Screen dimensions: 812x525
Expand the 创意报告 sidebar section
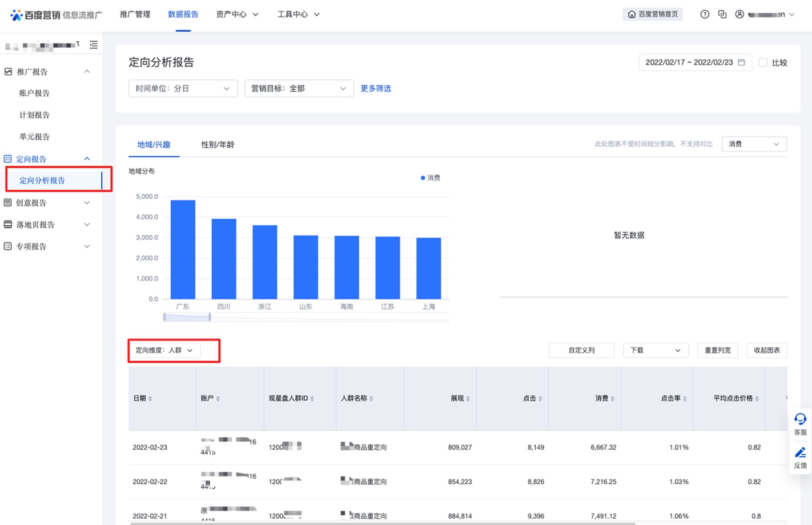tap(47, 203)
